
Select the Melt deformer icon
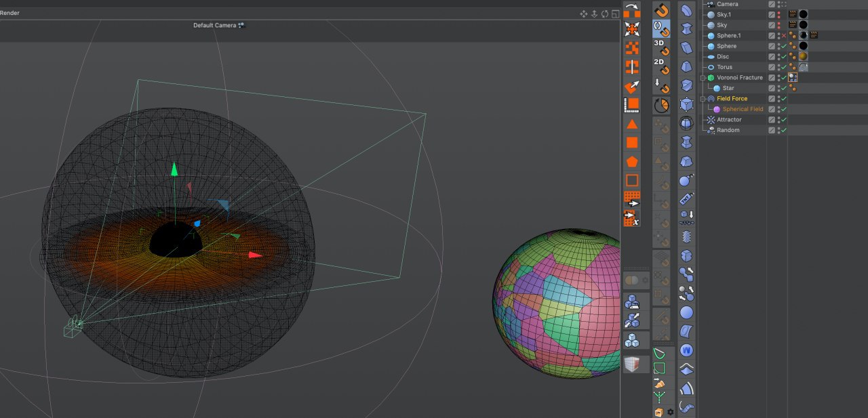686,162
